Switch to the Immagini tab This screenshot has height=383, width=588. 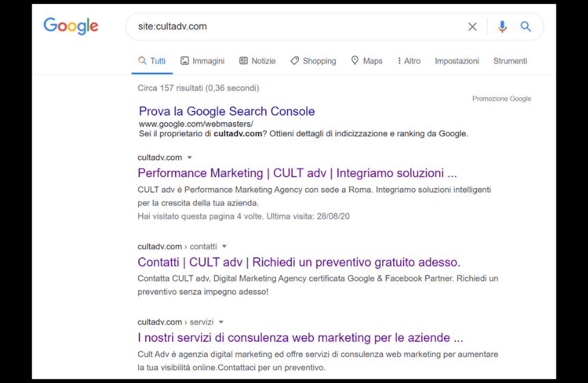click(202, 61)
